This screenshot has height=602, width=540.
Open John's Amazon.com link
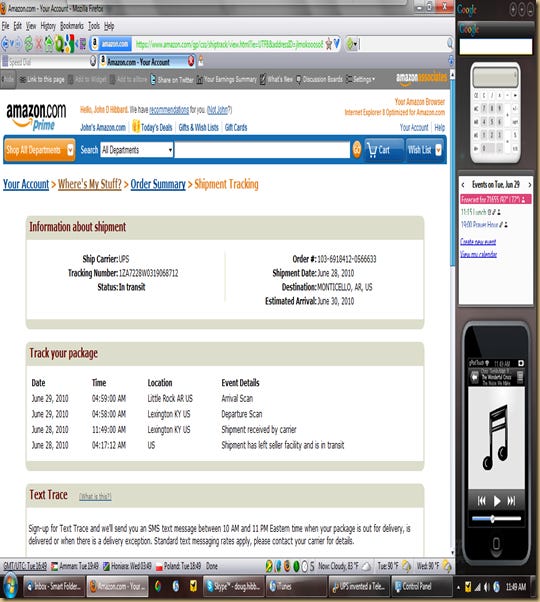tap(102, 127)
